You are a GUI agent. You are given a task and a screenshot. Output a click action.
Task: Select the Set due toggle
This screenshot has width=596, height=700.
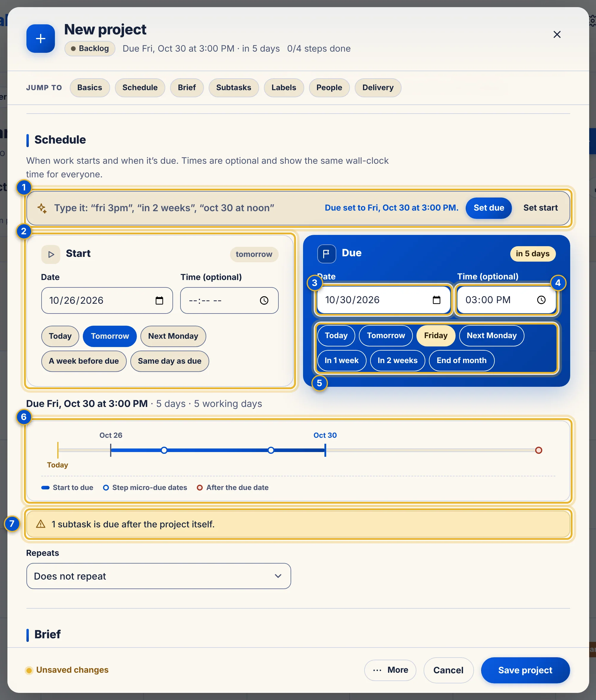pos(489,208)
